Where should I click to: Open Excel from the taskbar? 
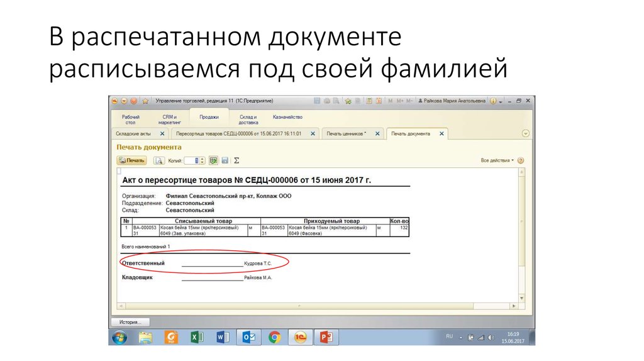(x=197, y=338)
